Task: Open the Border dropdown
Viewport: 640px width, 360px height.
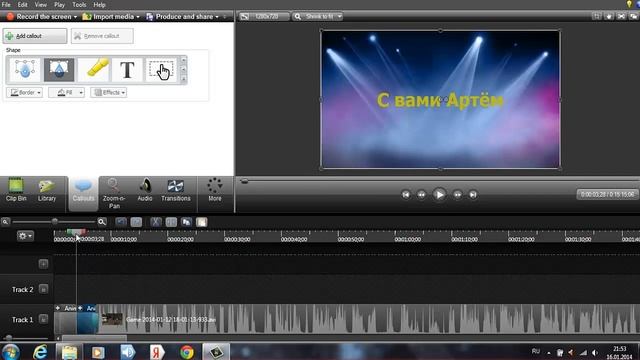Action: [x=24, y=93]
